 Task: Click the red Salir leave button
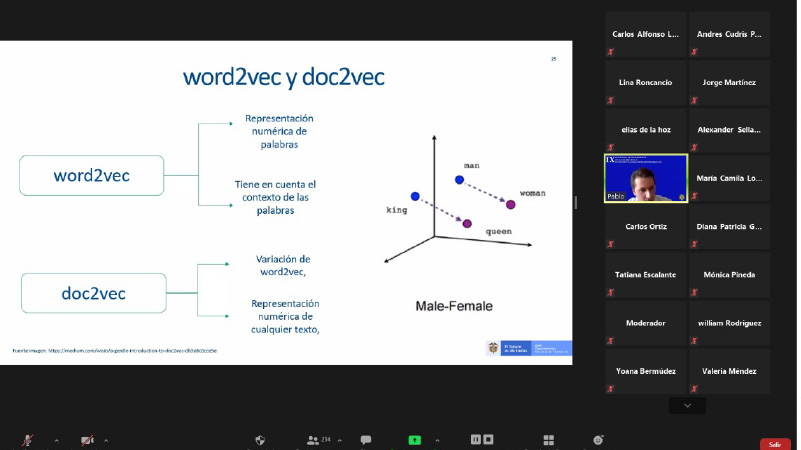tap(775, 444)
